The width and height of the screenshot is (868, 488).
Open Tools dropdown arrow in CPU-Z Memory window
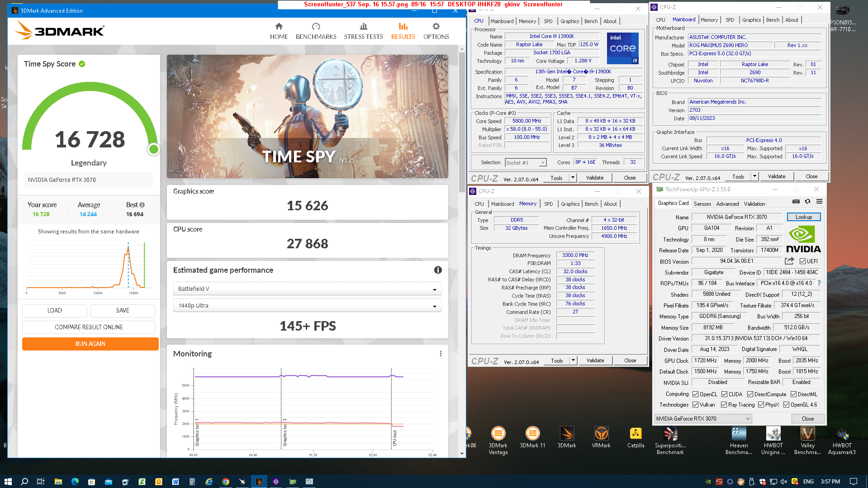pos(573,360)
